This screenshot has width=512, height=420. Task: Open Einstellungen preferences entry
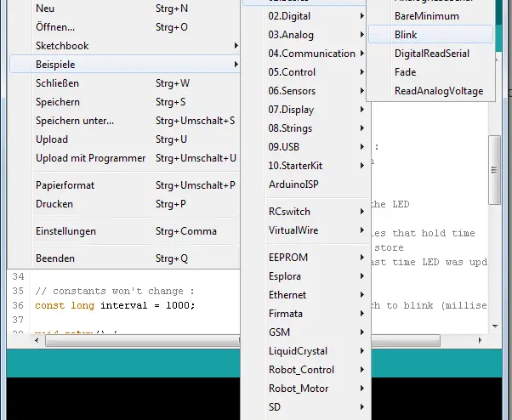point(125,231)
